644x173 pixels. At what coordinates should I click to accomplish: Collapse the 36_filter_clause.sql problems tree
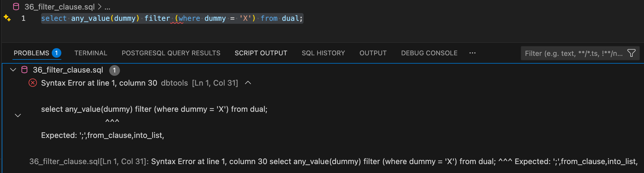[x=13, y=70]
